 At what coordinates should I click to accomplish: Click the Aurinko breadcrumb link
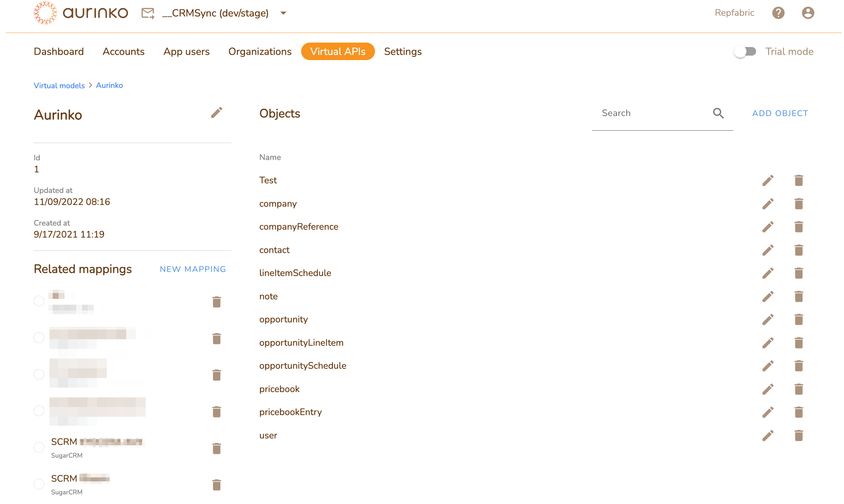click(110, 85)
